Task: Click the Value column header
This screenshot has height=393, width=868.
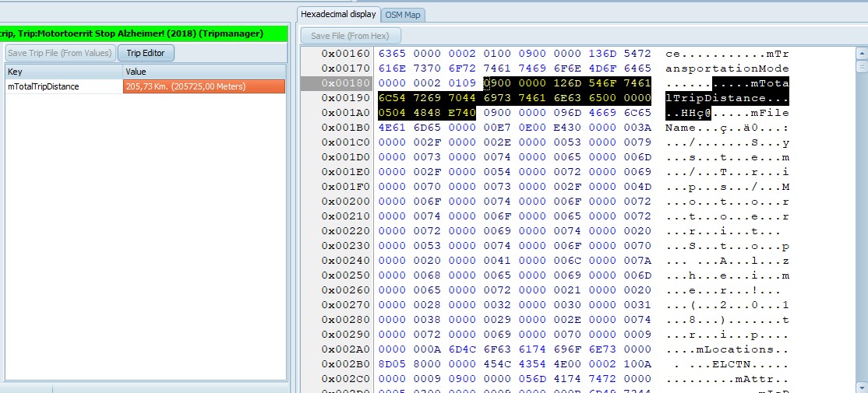Action: click(203, 72)
